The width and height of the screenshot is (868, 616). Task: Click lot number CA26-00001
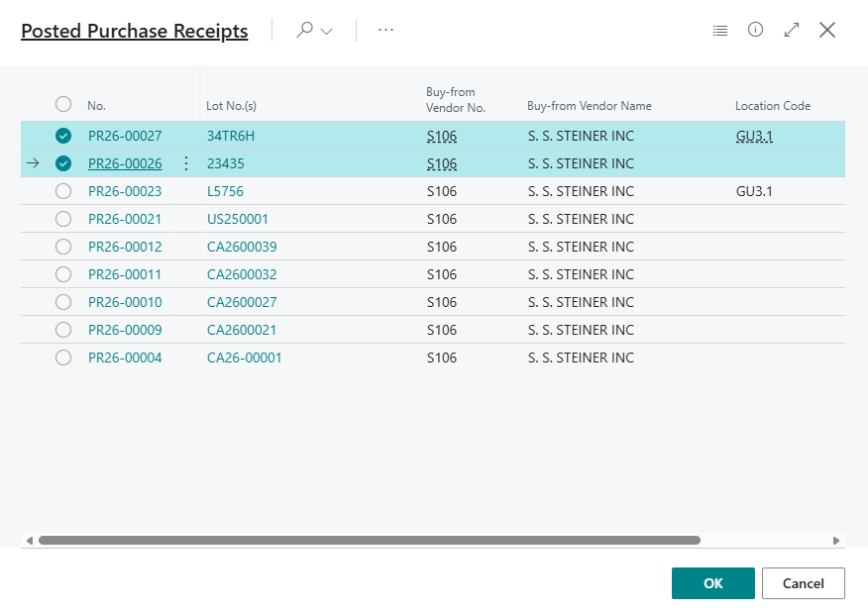[244, 358]
